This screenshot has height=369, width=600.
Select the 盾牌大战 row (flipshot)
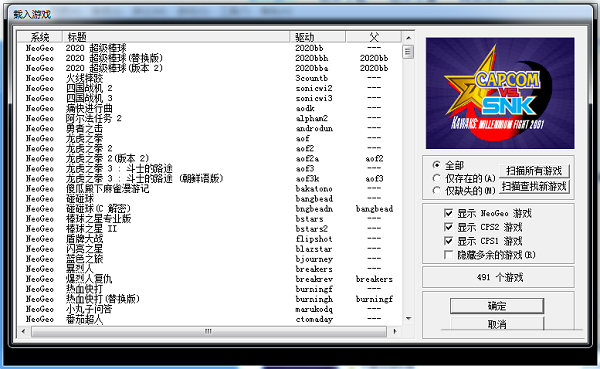pyautogui.click(x=209, y=238)
